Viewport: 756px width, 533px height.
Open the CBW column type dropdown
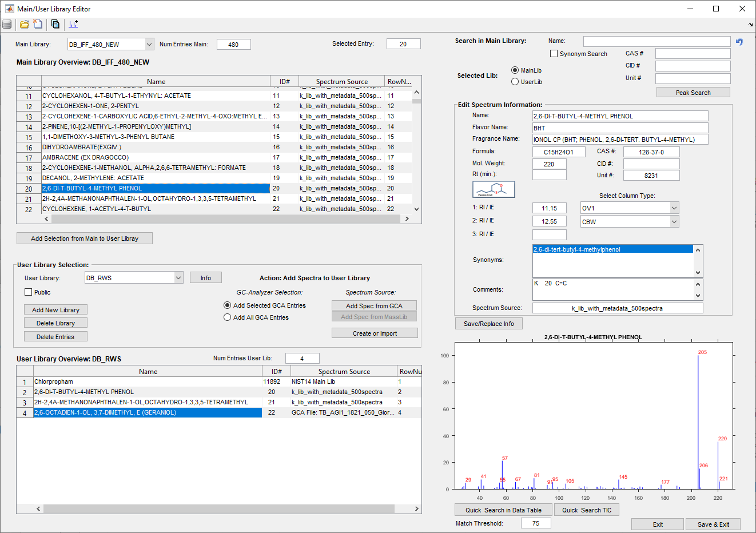pyautogui.click(x=630, y=221)
